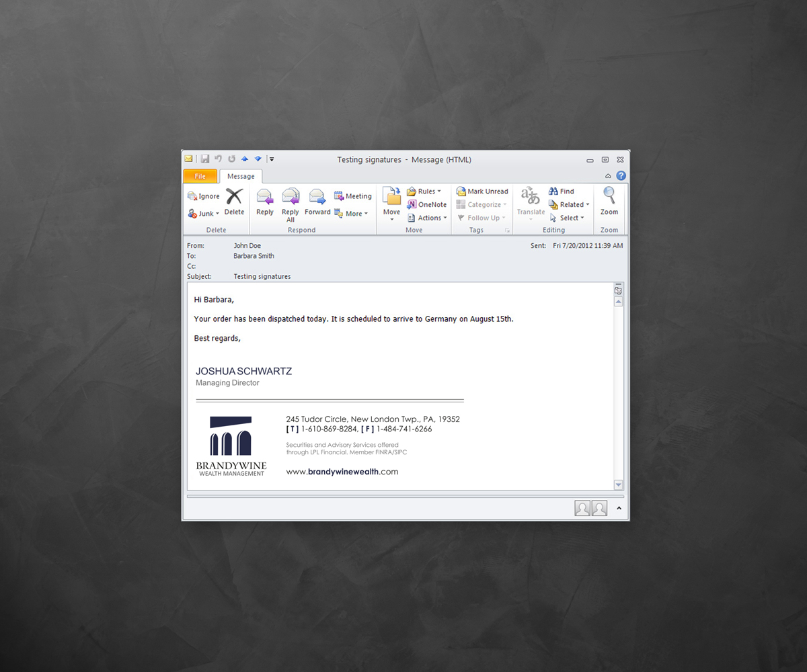
Task: Click sender name John Doe
Action: [x=247, y=246]
